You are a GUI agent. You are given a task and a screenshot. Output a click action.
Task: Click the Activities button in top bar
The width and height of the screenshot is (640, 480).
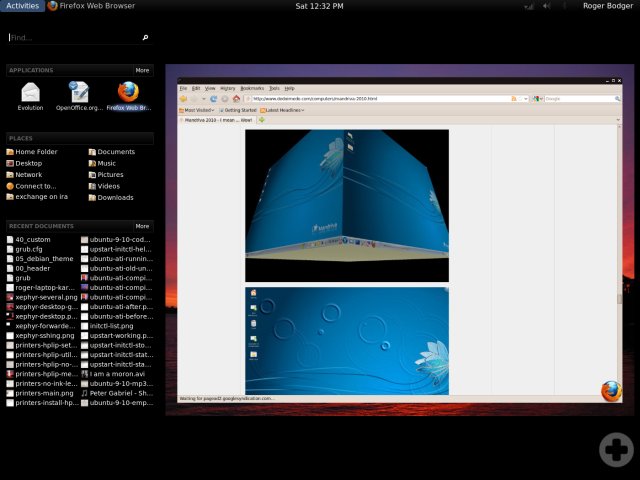tap(22, 6)
